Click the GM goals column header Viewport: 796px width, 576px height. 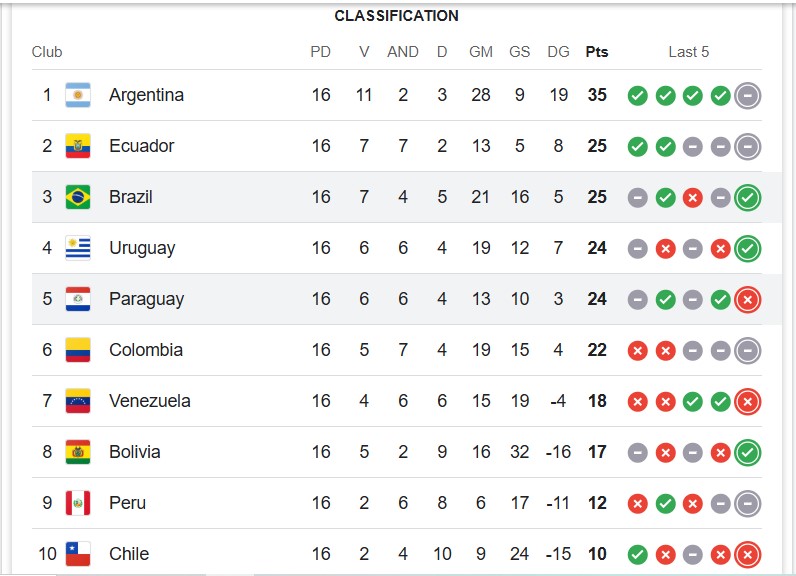[481, 52]
